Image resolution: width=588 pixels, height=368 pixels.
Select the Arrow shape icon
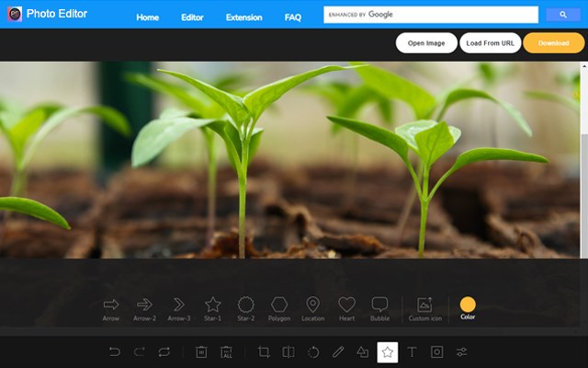pos(111,305)
